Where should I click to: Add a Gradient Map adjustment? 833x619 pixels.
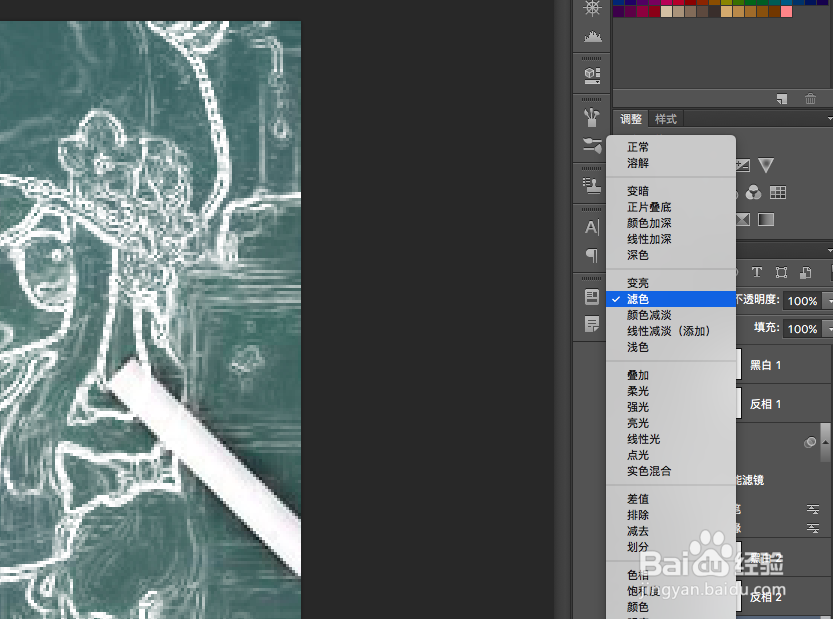pos(766,219)
